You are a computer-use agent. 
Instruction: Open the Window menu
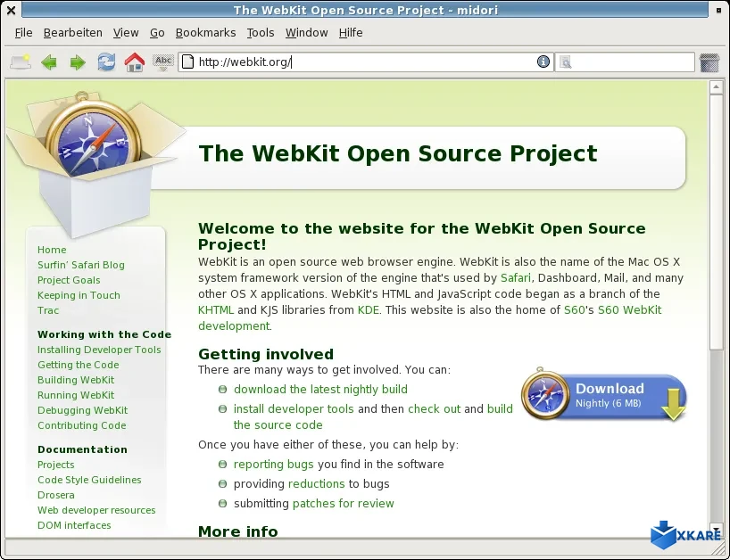(307, 33)
